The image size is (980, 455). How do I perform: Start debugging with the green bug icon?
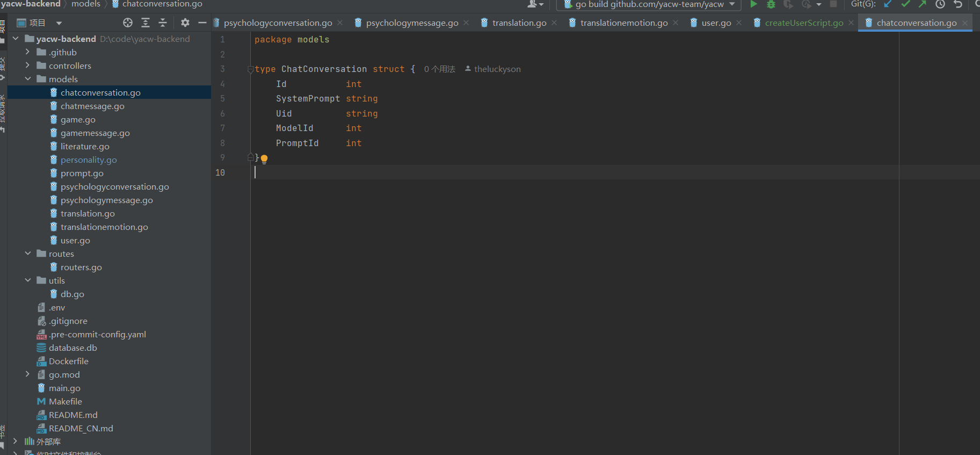(771, 4)
